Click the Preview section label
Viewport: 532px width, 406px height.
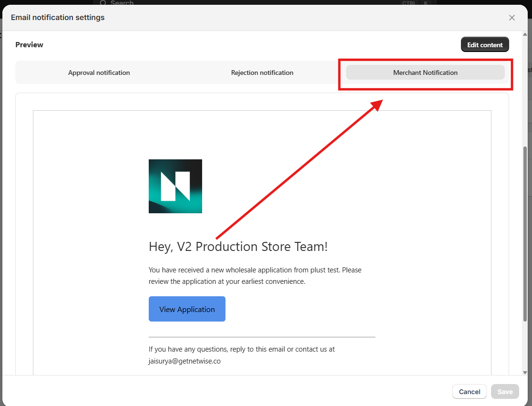29,45
